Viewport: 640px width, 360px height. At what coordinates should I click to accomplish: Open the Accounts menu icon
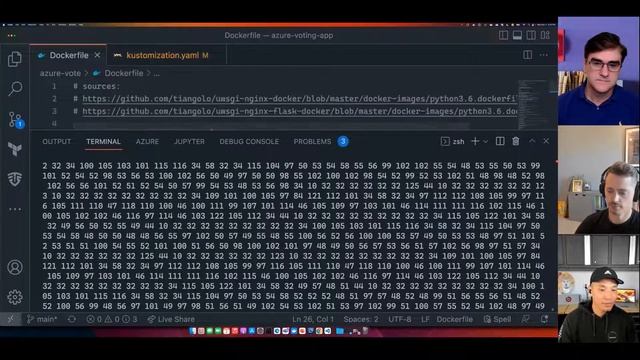coord(15,267)
